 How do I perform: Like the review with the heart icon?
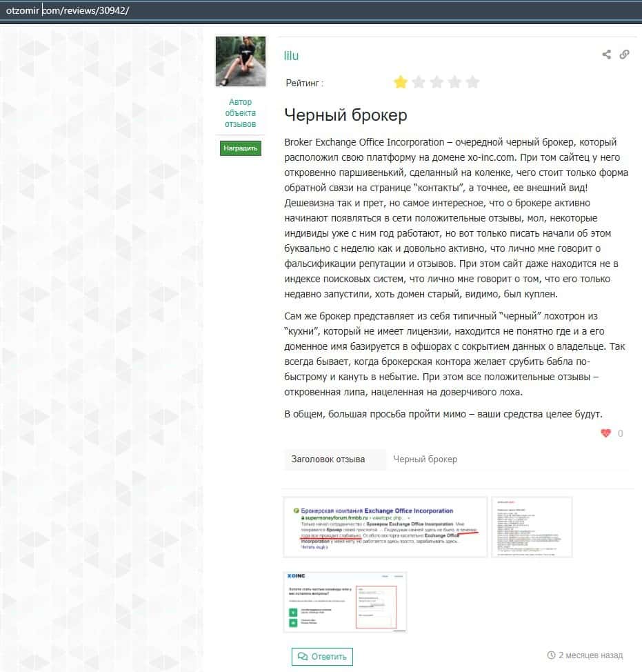point(605,433)
